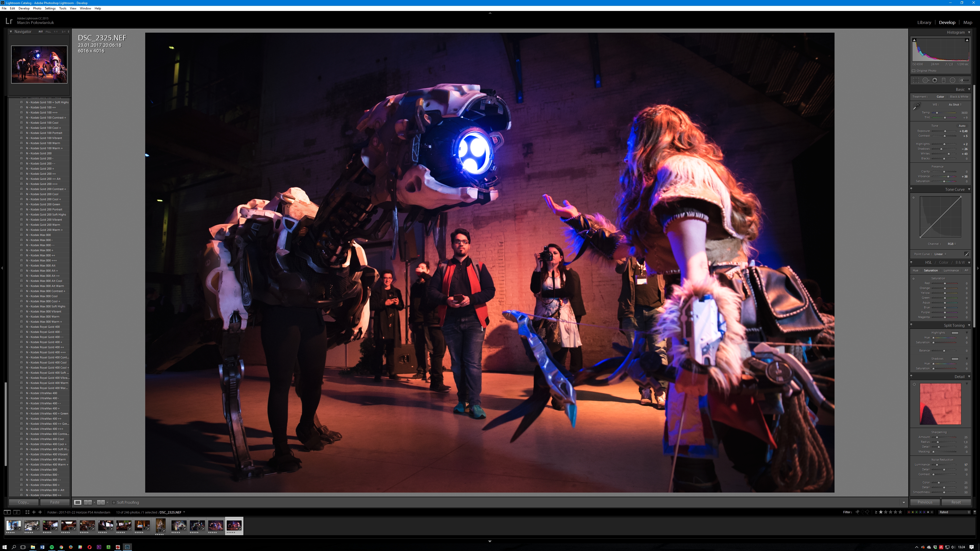
Task: Go back with filmstrip left arrow
Action: (x=34, y=512)
